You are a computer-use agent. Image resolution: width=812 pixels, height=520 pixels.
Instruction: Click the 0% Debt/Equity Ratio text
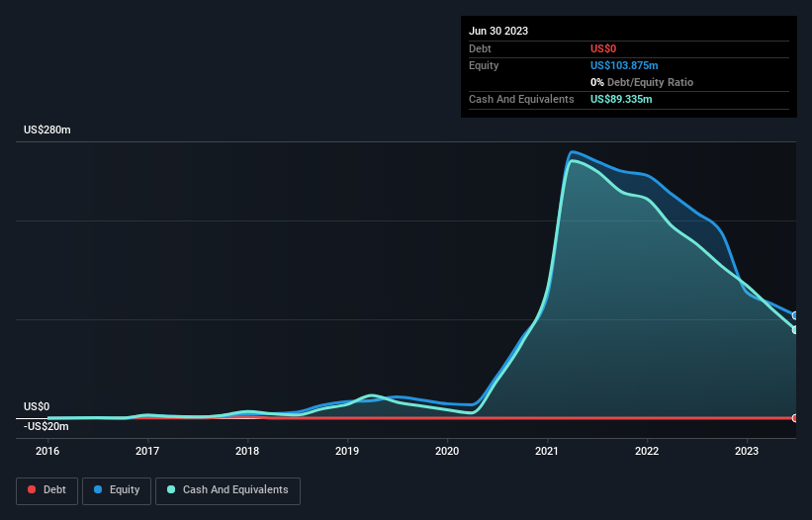tap(642, 82)
